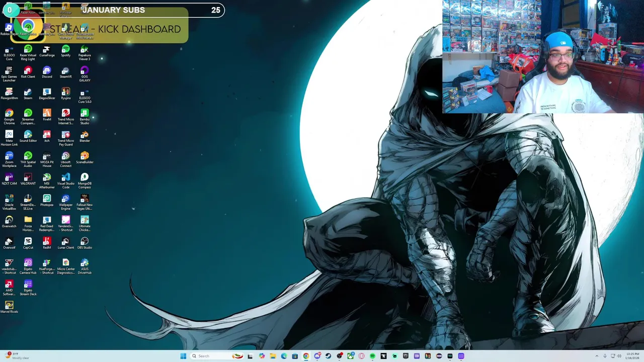Viewport: 644px width, 362px height.
Task: Open MOZA Pit House icon
Action: click(x=47, y=159)
